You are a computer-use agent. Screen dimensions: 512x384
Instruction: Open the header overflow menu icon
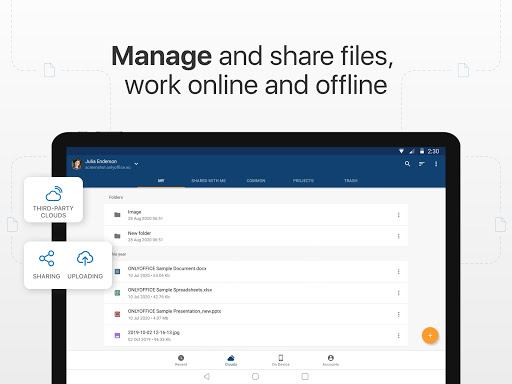pos(436,164)
